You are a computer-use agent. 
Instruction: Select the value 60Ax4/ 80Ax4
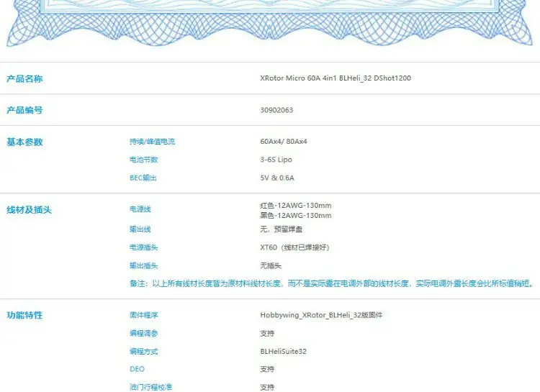(x=284, y=142)
